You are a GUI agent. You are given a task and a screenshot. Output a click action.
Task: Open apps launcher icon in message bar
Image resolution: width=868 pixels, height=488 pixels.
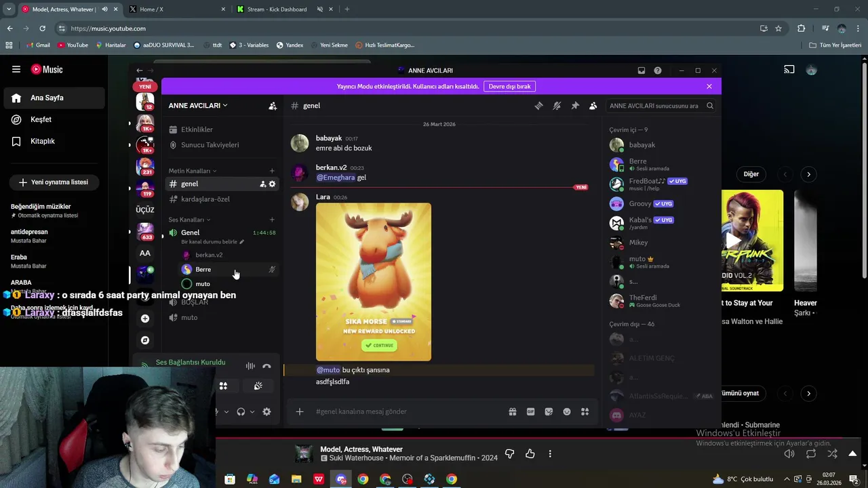tap(585, 411)
